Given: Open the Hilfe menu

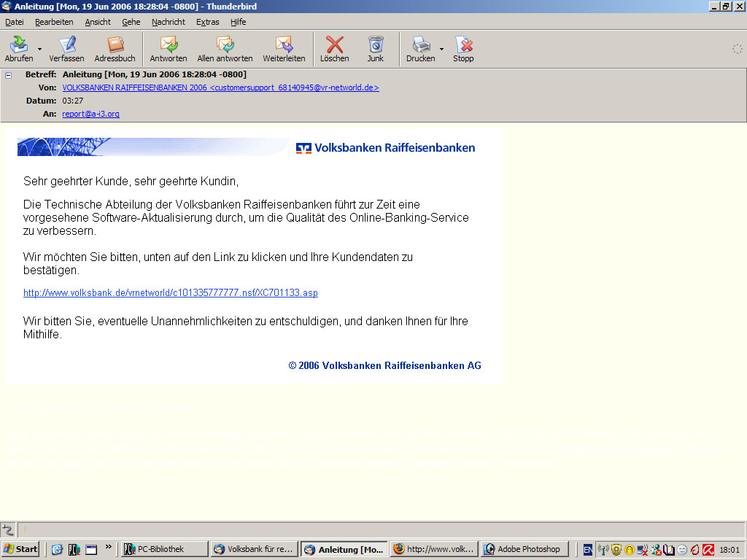Looking at the screenshot, I should (x=239, y=22).
